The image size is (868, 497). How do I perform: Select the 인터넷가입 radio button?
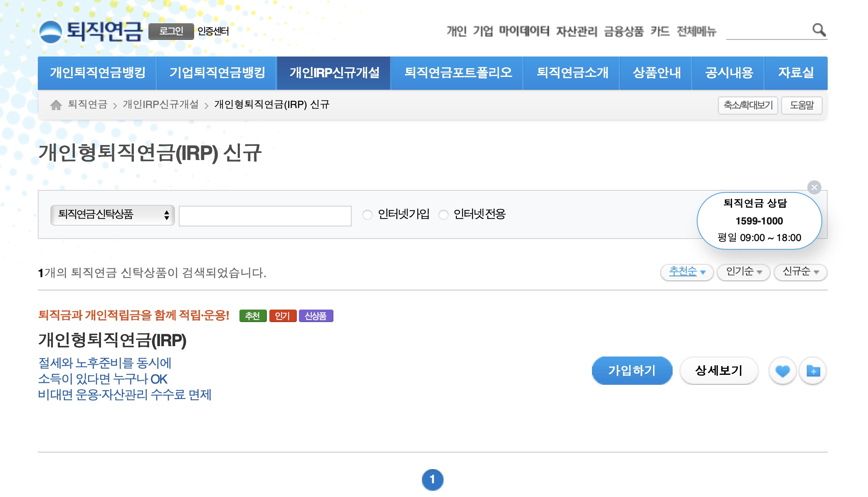point(367,215)
